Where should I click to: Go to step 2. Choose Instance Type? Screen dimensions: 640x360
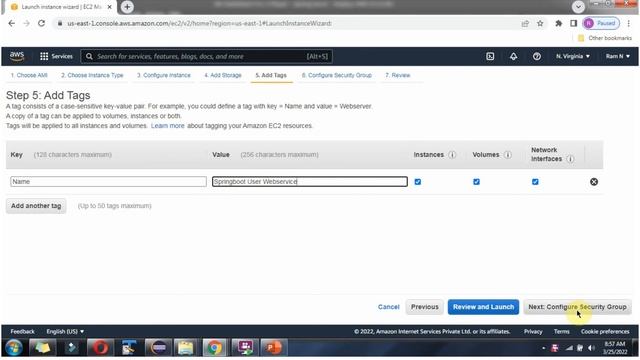(92, 75)
